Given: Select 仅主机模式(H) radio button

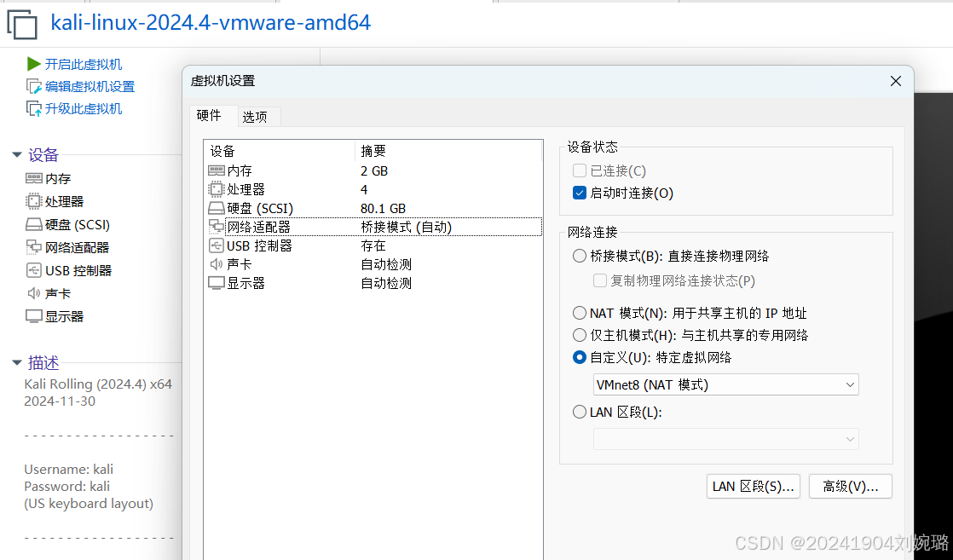Looking at the screenshot, I should (579, 335).
